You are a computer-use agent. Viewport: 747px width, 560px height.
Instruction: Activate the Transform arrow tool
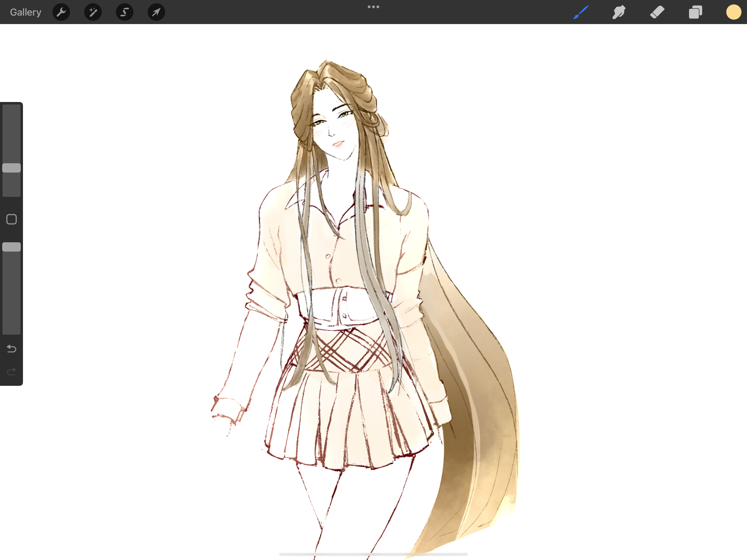tap(156, 12)
